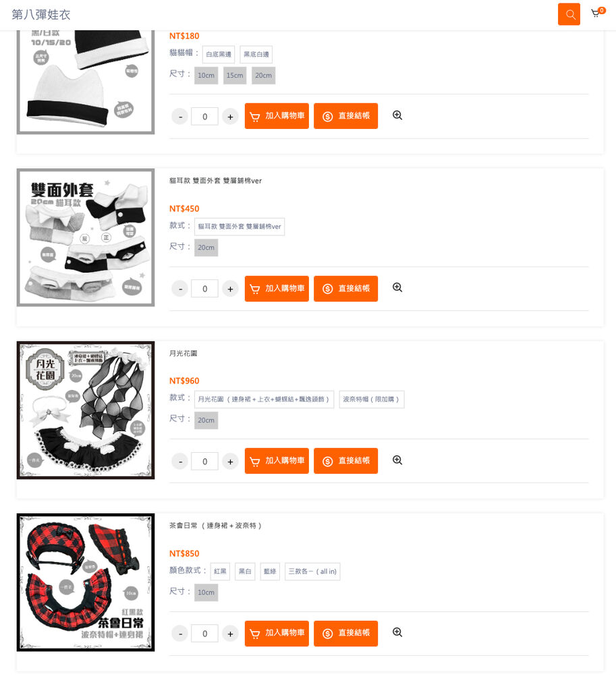
Task: Select the 白底黑邊 cat hat option
Action: (219, 54)
